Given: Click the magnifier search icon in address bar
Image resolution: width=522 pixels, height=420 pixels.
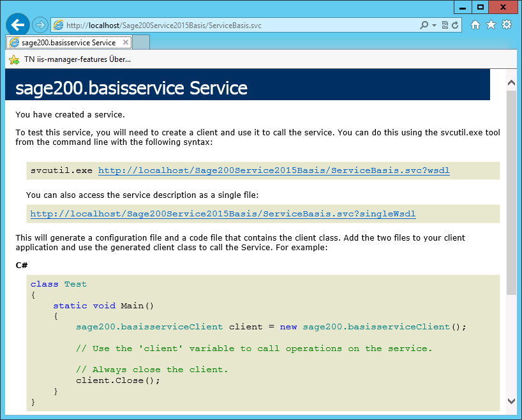Looking at the screenshot, I should click(424, 25).
